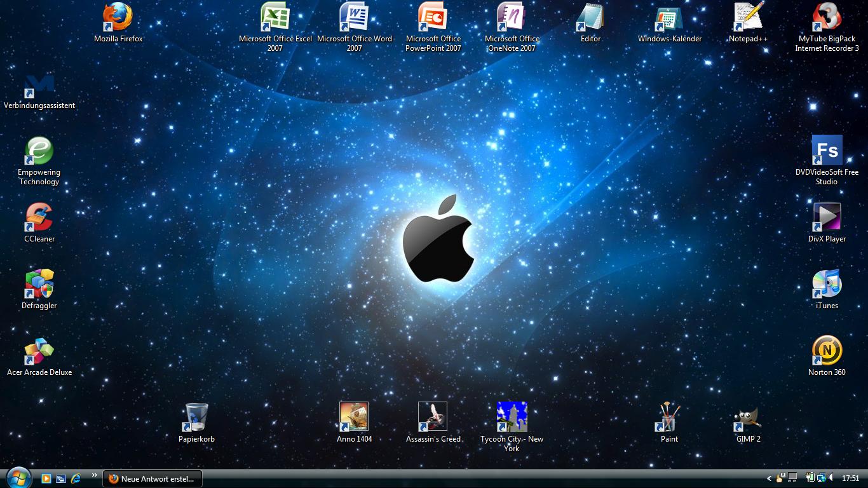Viewport: 868px width, 488px height.
Task: Select the Defraggler desktop icon
Action: click(x=39, y=289)
